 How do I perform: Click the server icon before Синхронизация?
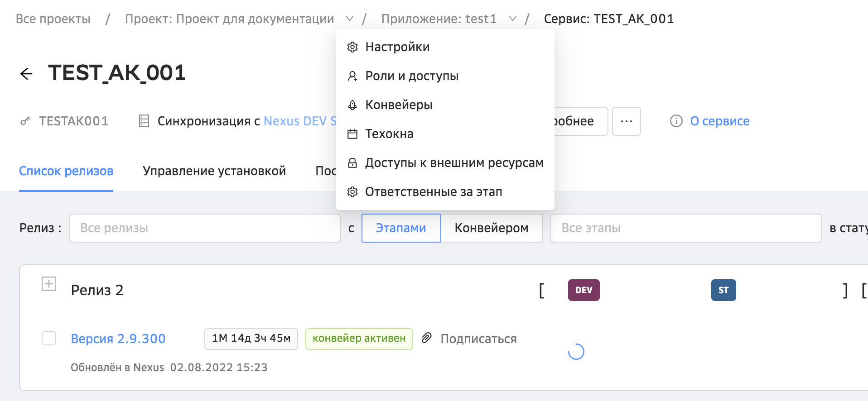click(144, 121)
